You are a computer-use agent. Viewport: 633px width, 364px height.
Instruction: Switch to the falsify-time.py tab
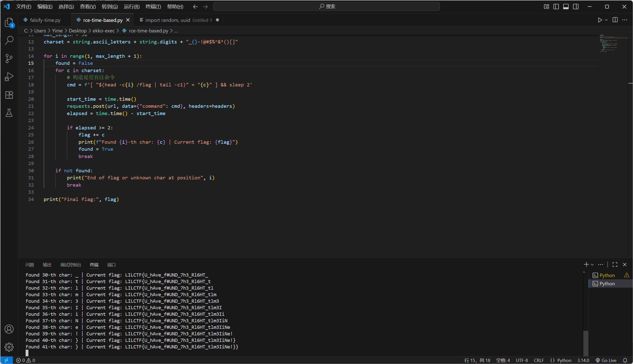45,20
